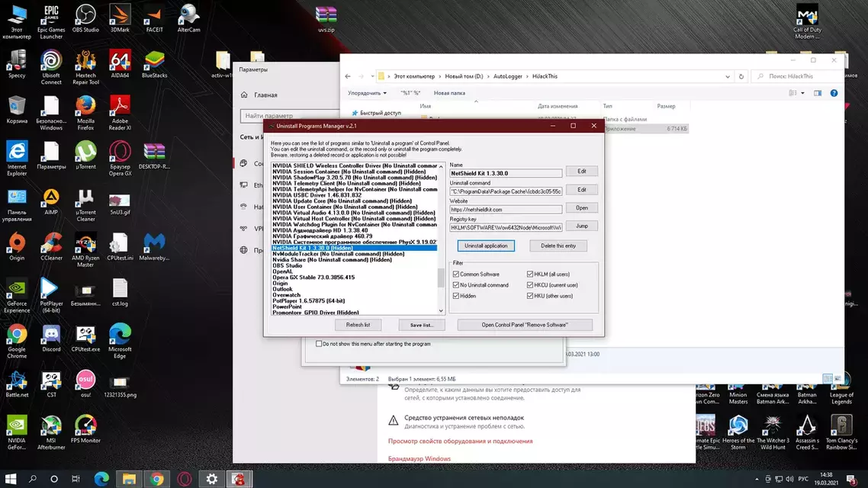Click Jump to registry key button
Viewport: 868px width, 488px height.
(x=581, y=226)
